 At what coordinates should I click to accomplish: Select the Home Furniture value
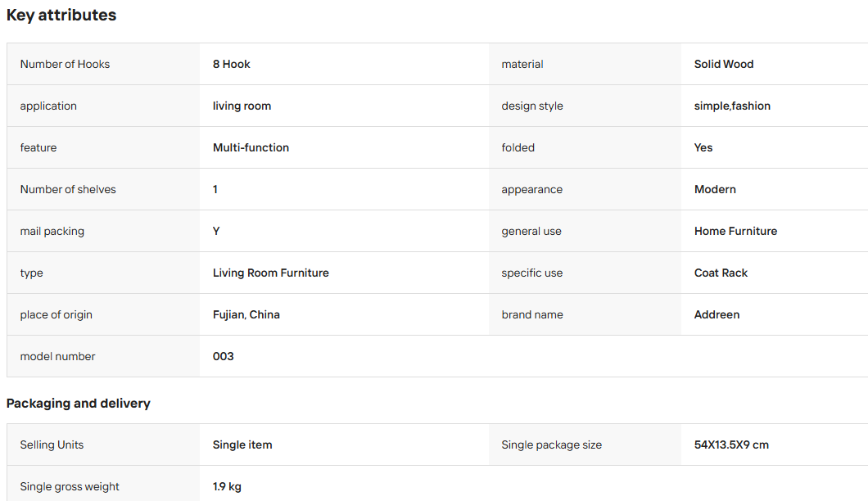[x=735, y=232]
